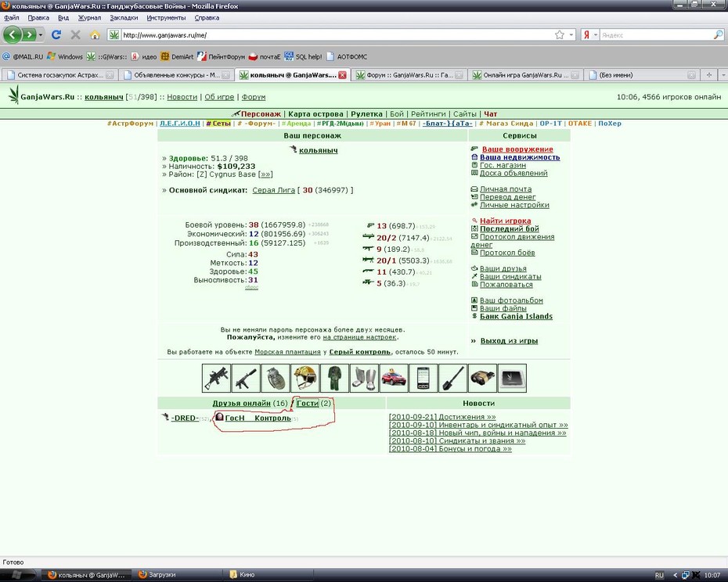728x582 pixels.
Task: Open Ваша недвижимость link
Action: pyautogui.click(x=520, y=157)
